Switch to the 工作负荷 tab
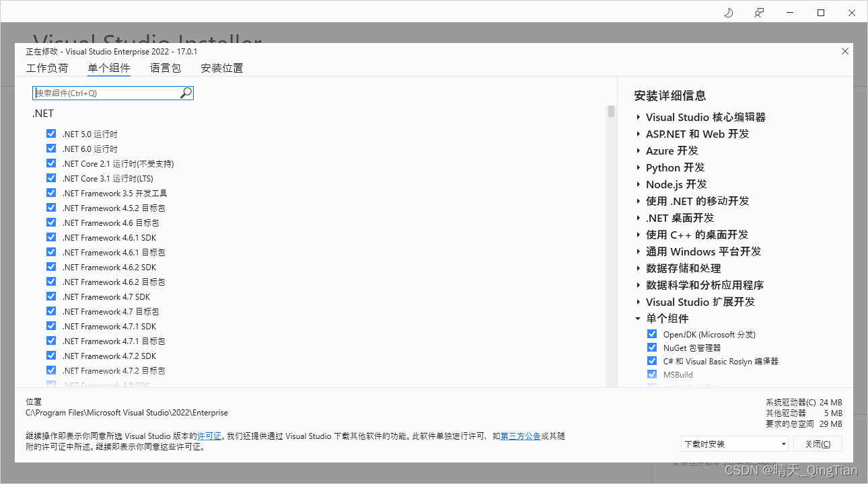This screenshot has height=484, width=868. click(47, 68)
